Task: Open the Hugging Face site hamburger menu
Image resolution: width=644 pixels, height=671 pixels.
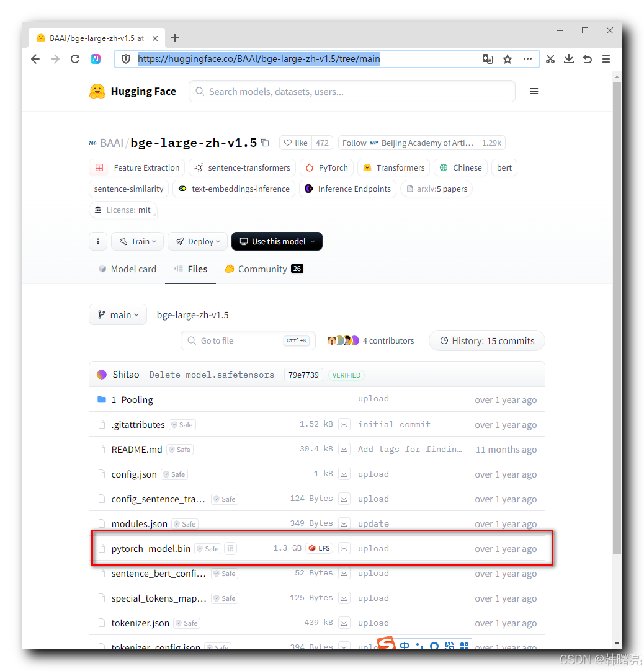Action: point(534,91)
